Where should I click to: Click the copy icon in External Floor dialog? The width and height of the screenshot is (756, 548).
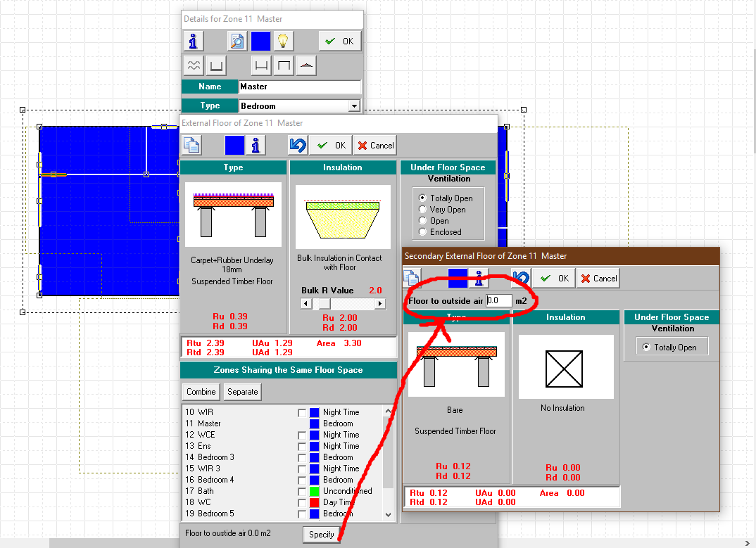pyautogui.click(x=191, y=146)
